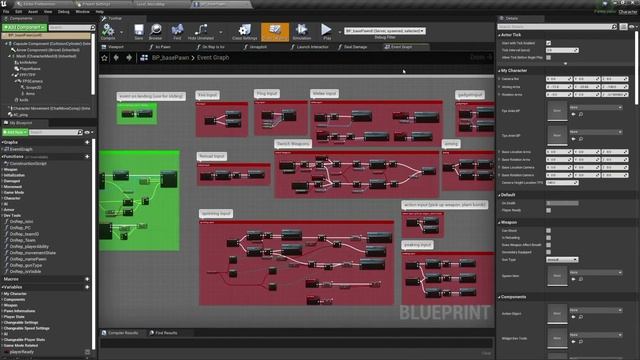
Task: Toggle Player Ready checkbox
Action: [x=549, y=210]
